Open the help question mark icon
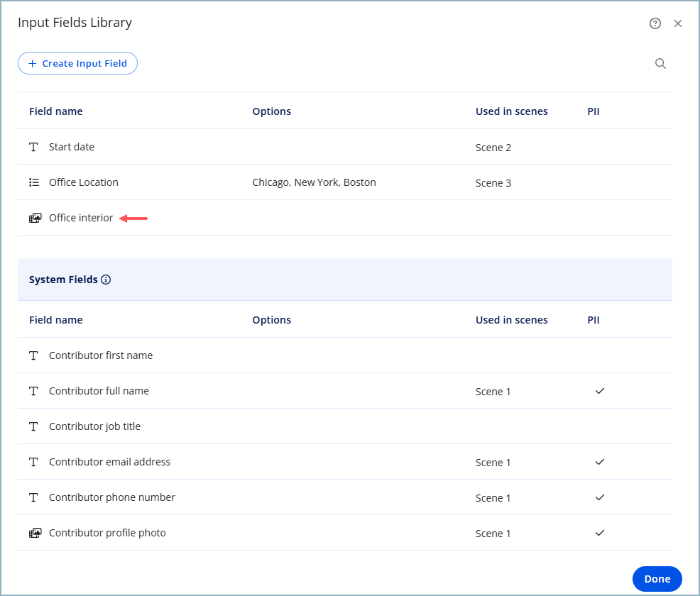Image resolution: width=700 pixels, height=596 pixels. point(655,23)
